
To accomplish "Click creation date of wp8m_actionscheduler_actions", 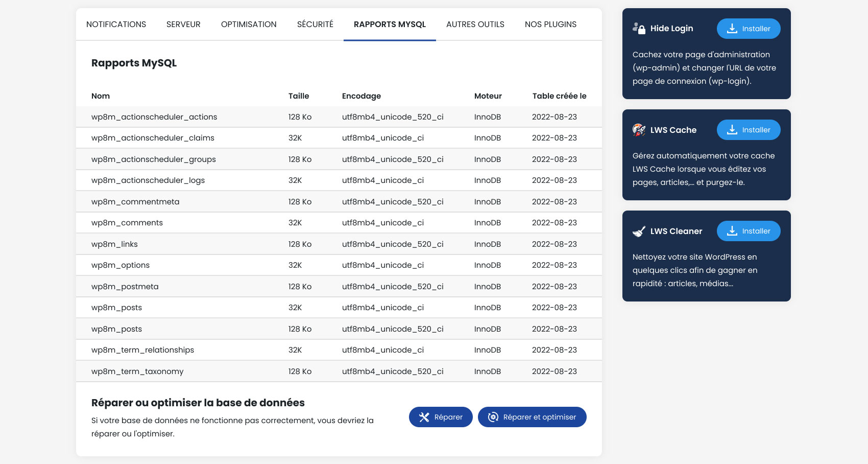I will 554,117.
